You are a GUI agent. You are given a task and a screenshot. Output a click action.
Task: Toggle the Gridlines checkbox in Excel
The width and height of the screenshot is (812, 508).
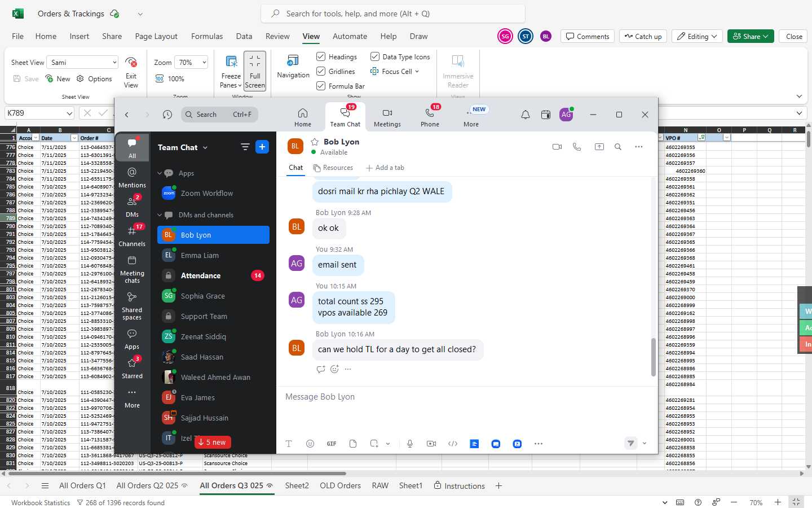pyautogui.click(x=321, y=71)
